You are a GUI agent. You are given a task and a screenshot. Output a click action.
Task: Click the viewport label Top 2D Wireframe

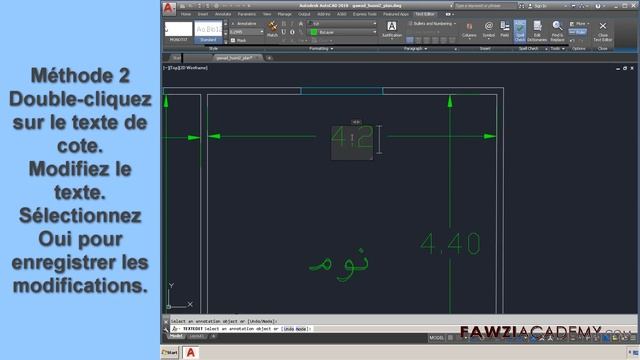186,68
